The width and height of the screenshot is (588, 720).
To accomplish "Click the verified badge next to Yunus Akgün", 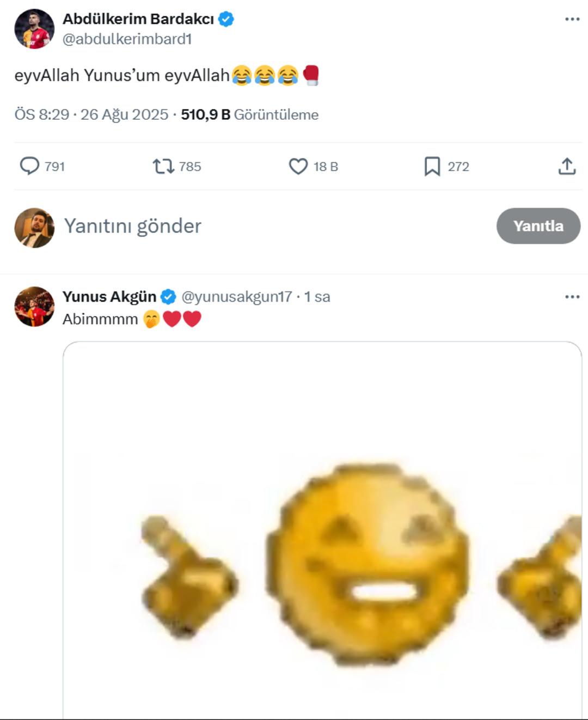I will click(x=168, y=297).
